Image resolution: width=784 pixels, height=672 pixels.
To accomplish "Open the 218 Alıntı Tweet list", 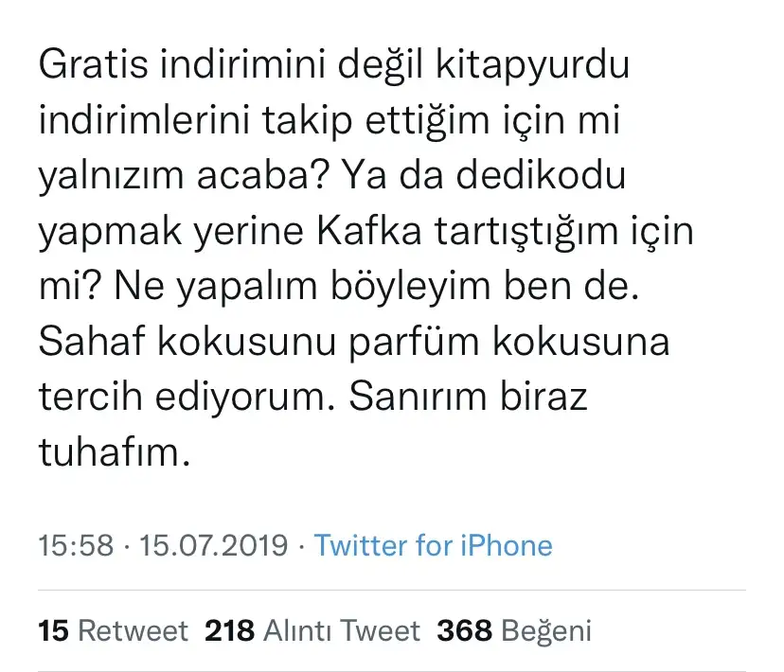I will [x=312, y=630].
